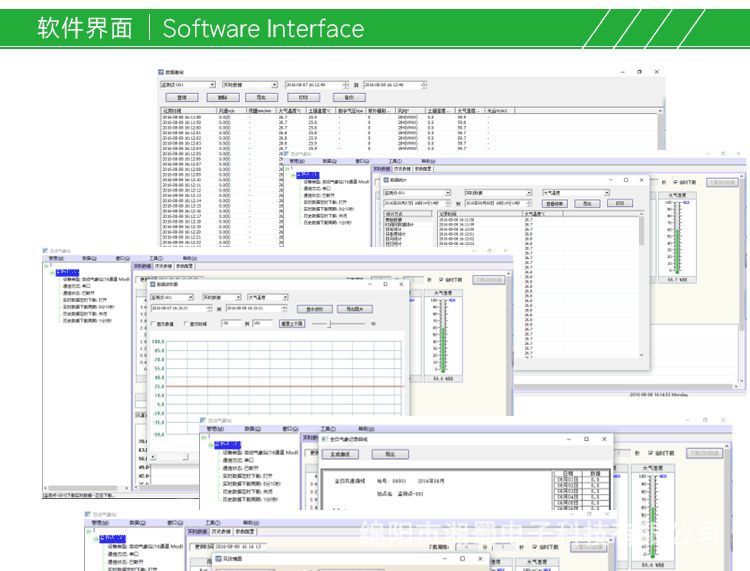Select the highlighted tree node left of the 数据统计 dialog
The image size is (750, 571).
coord(307,175)
